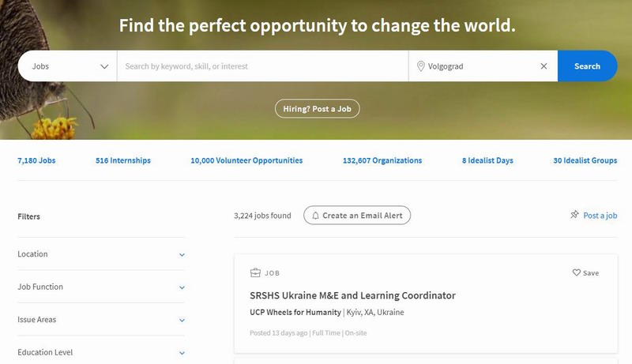Click the location pin icon

point(420,66)
